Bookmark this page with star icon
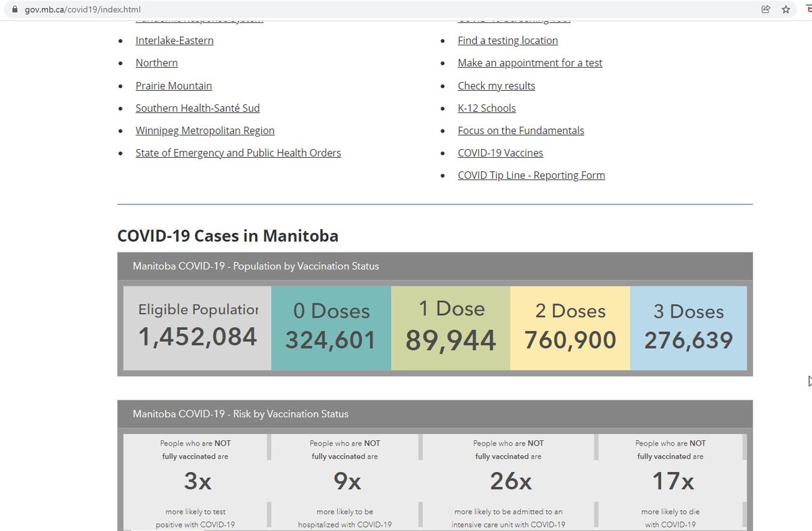Viewport: 812px width, 531px height. 786,9
